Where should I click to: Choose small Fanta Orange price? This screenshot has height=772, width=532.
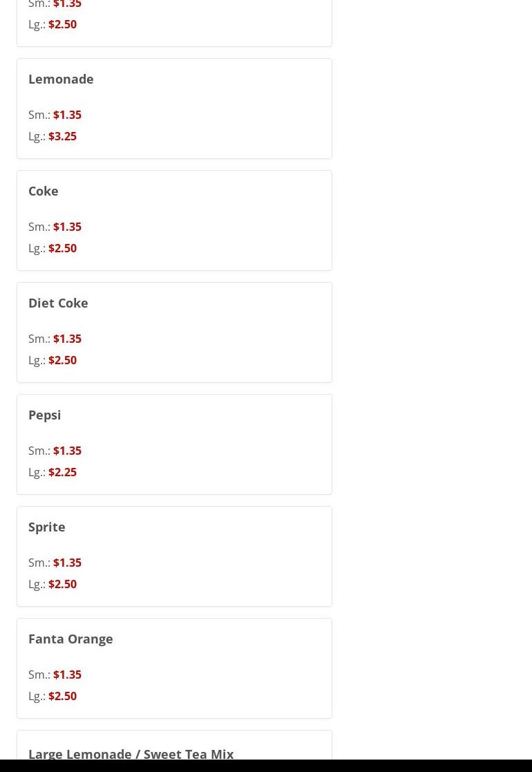[x=67, y=675]
